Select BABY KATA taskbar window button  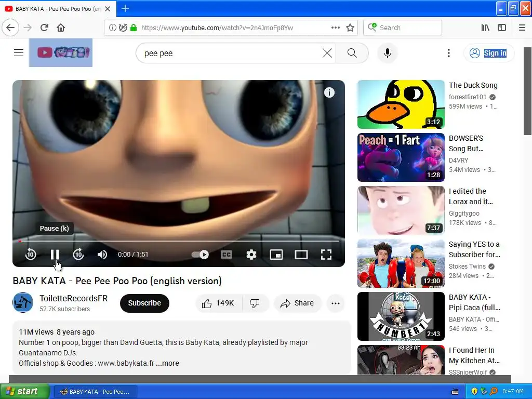(x=96, y=392)
